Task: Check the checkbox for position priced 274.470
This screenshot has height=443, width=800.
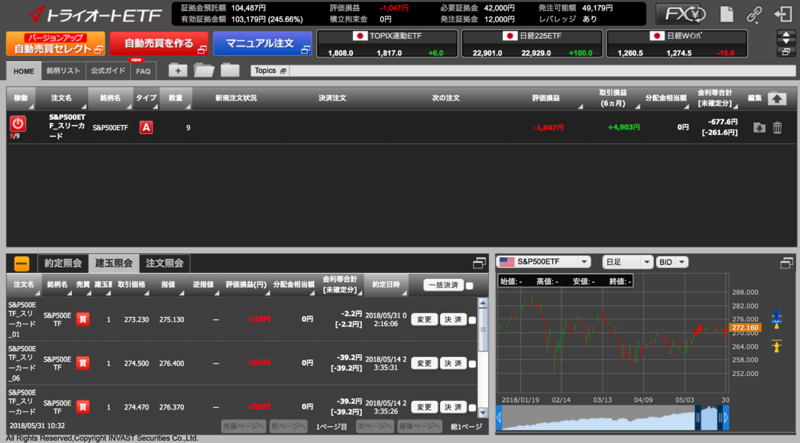Action: (x=472, y=408)
